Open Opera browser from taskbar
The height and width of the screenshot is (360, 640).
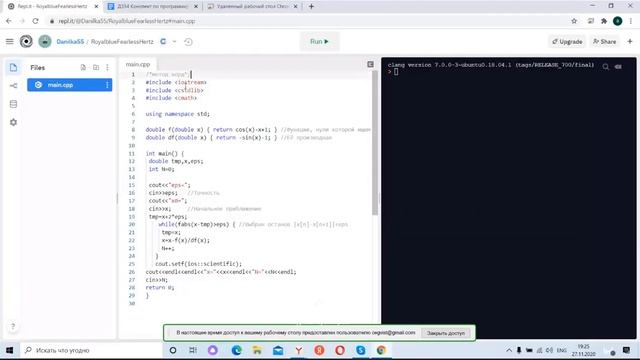pyautogui.click(x=340, y=350)
